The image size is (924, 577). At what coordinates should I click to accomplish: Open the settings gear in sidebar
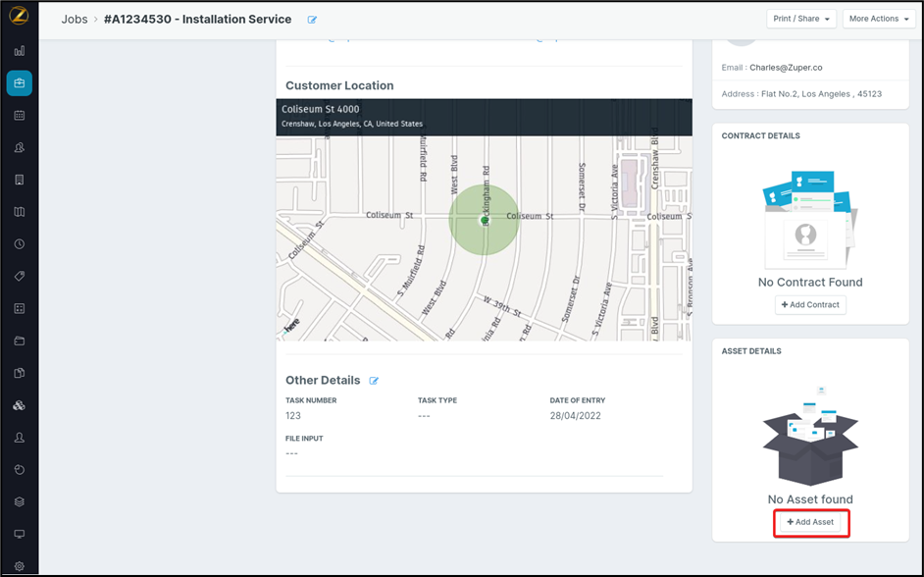(x=19, y=566)
